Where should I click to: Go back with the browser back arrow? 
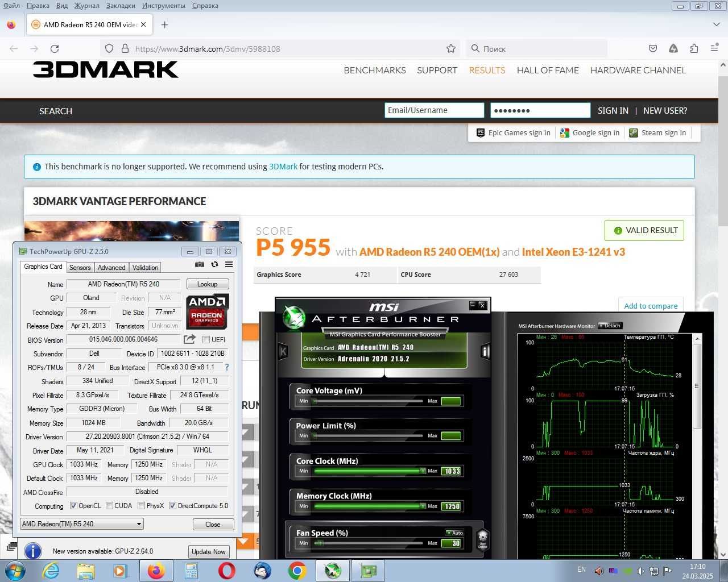(x=14, y=49)
